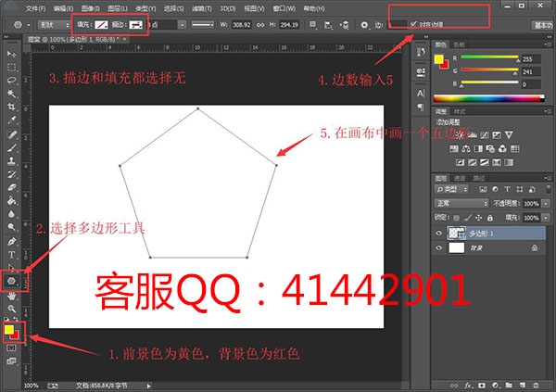
Task: Select the Rectangular Marquee tool
Action: pos(11,67)
